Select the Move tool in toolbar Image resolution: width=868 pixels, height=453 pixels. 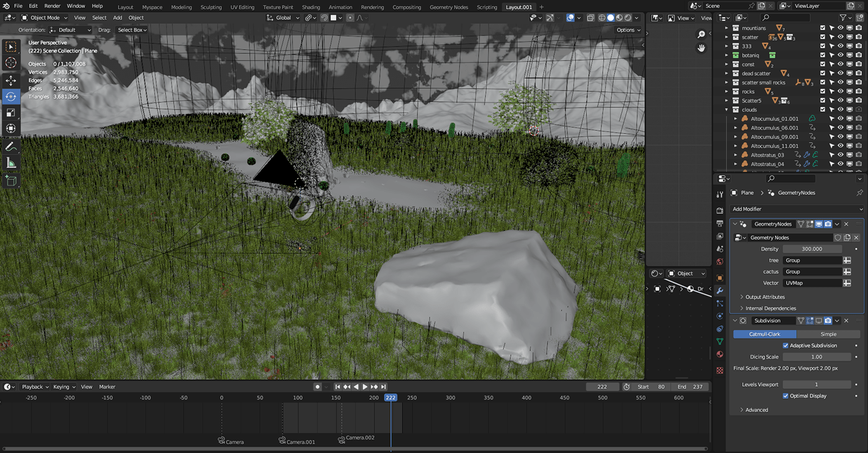pos(11,81)
